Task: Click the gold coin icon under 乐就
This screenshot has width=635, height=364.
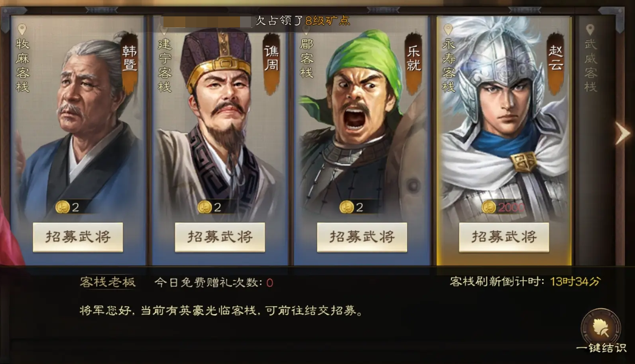Action: pos(346,207)
